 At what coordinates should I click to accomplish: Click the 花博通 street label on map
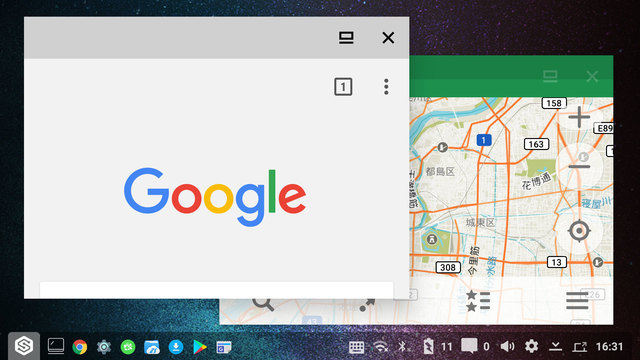click(536, 181)
